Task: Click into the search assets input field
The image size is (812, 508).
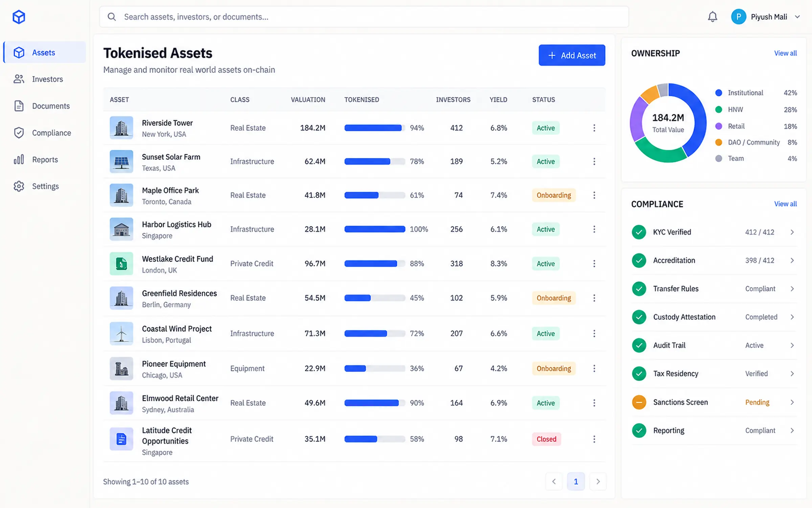Action: [x=364, y=17]
